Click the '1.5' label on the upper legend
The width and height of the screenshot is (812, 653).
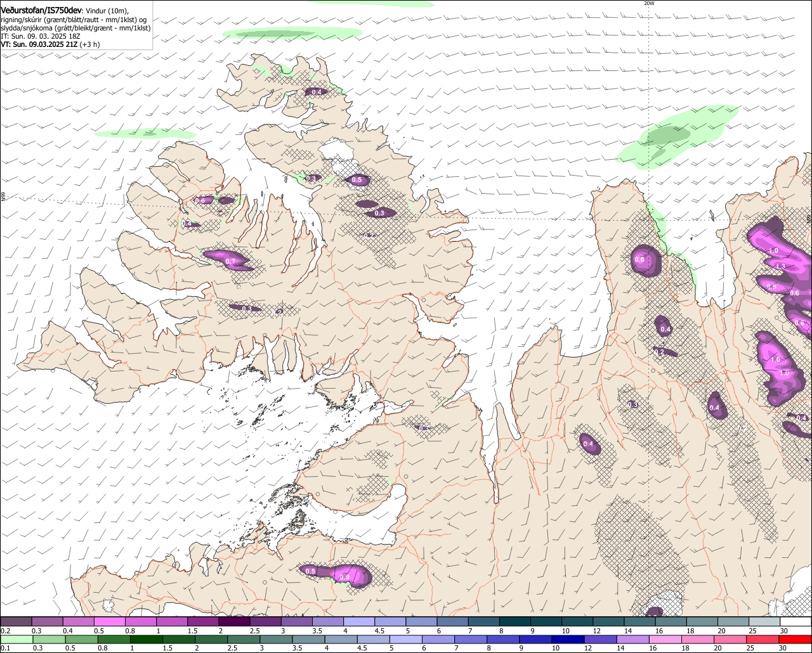click(193, 631)
